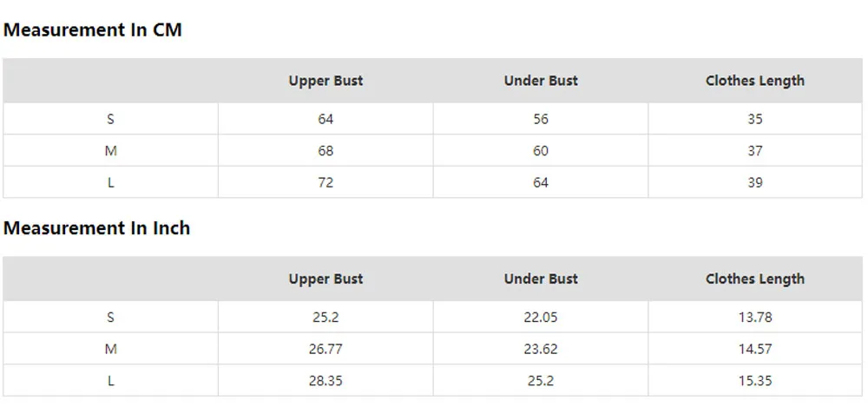Click the 72 Upper Bust cell
The width and height of the screenshot is (868, 420).
tap(325, 182)
